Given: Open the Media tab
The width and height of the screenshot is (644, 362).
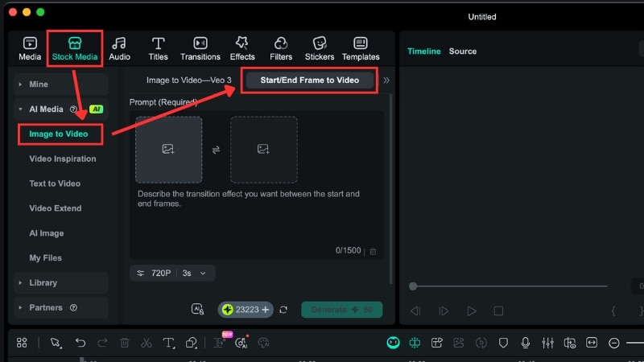Looking at the screenshot, I should pos(30,48).
